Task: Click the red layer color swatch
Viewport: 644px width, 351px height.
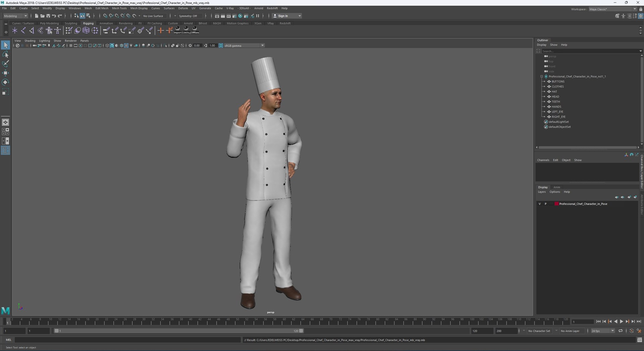Action: (556, 204)
